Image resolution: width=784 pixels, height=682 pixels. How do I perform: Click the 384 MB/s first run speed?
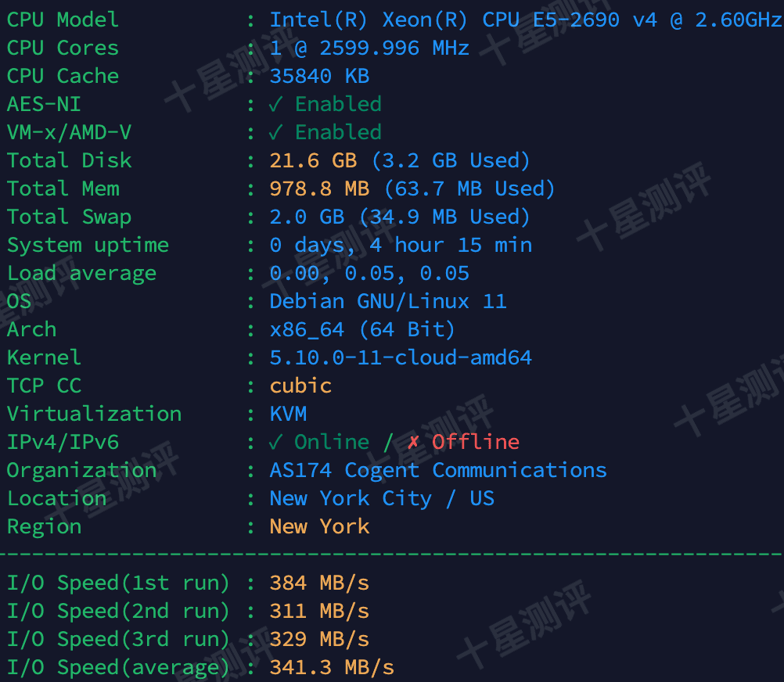tap(319, 583)
